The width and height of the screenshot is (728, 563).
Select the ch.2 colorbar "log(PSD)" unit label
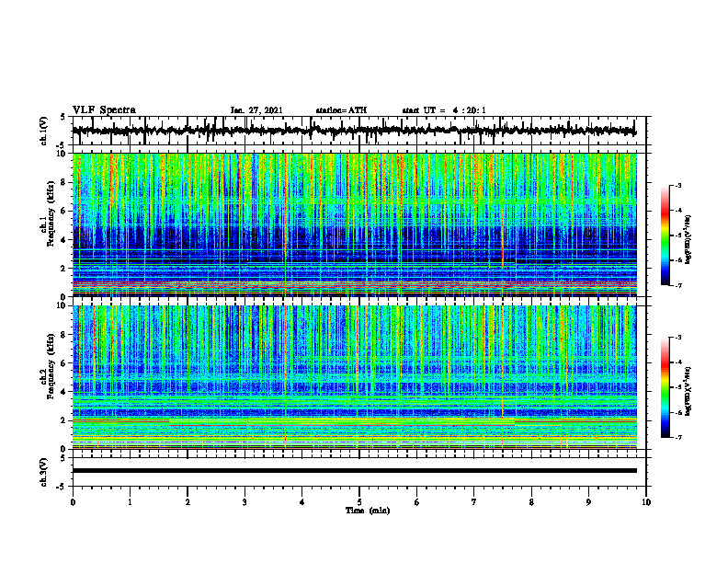coord(689,391)
